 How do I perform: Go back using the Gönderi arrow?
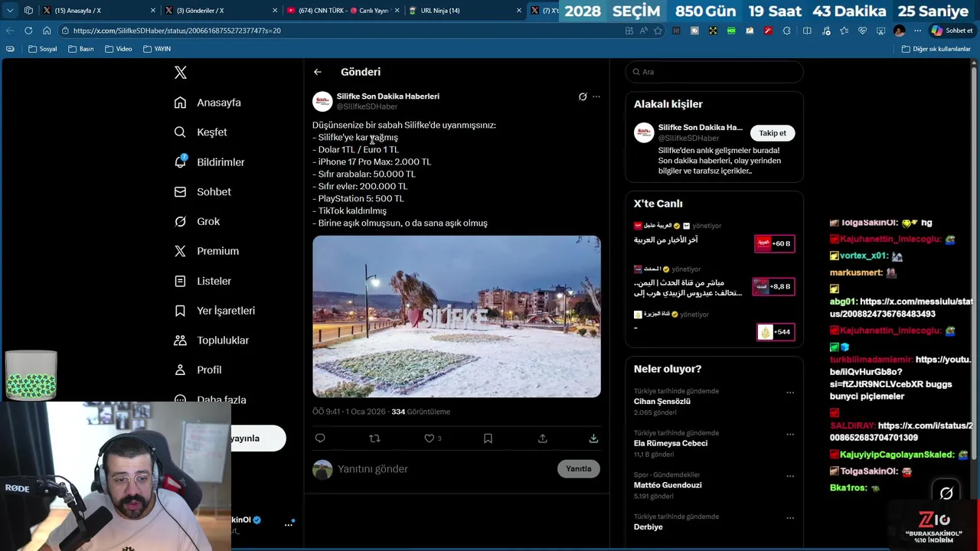point(317,72)
